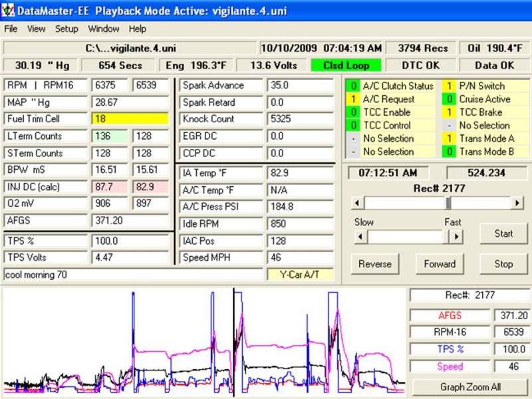Toggle the TCC Brake indicator
This screenshot has height=399, width=532.
click(449, 112)
